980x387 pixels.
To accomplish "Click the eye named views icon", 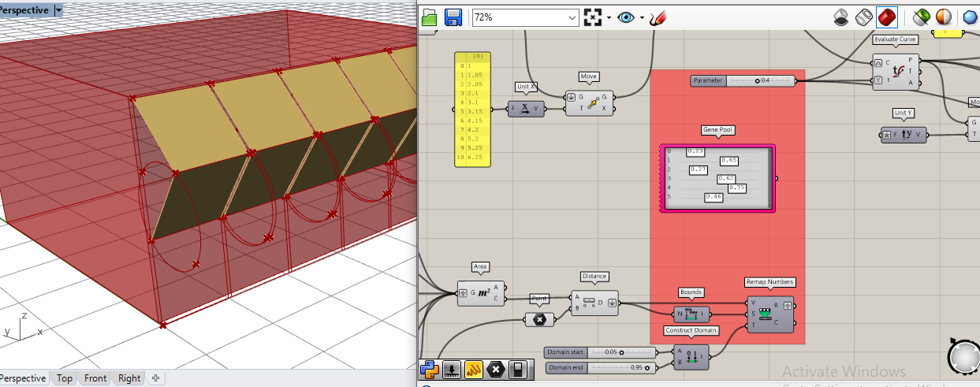I will (x=626, y=17).
